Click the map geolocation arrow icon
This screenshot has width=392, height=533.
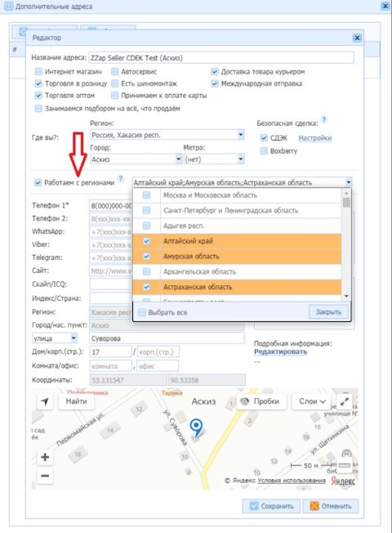coord(45,401)
